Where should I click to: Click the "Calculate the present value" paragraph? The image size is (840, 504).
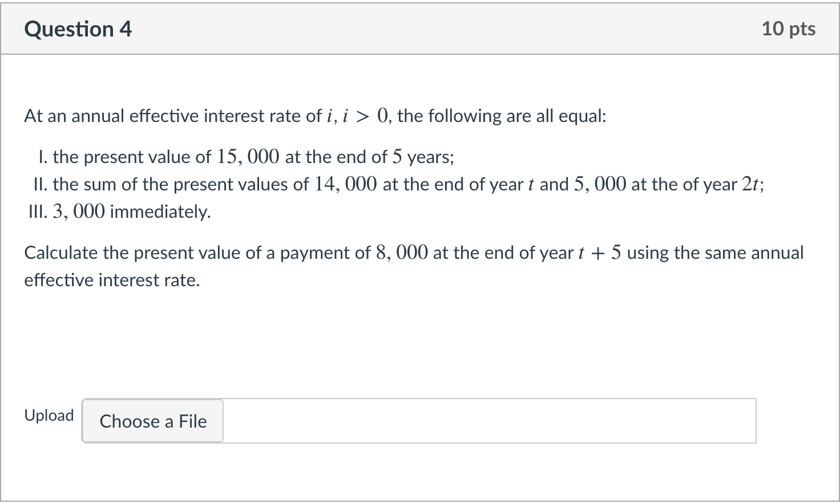(414, 266)
